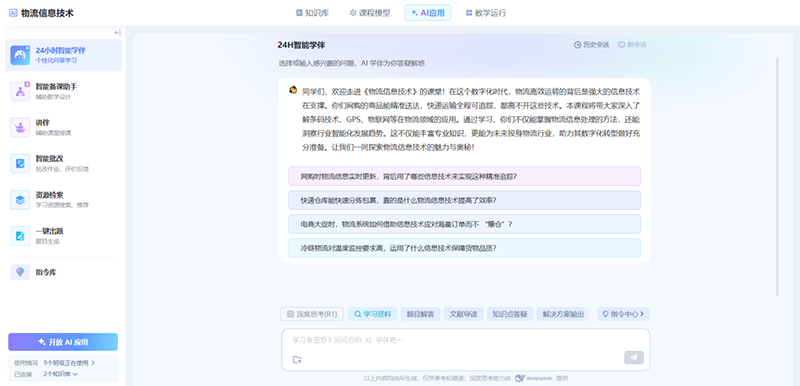800x386 pixels.
Task: Toggle the 学习资料 search mode
Action: tap(372, 314)
